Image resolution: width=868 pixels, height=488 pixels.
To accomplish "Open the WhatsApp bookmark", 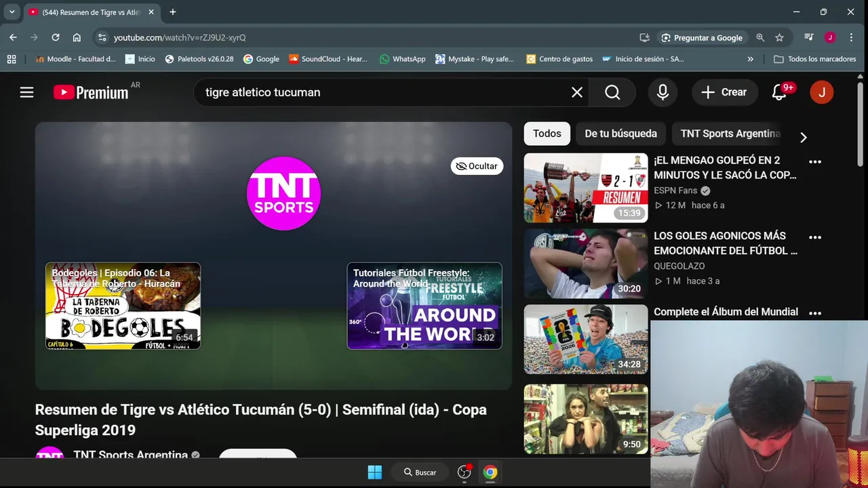I will [403, 59].
